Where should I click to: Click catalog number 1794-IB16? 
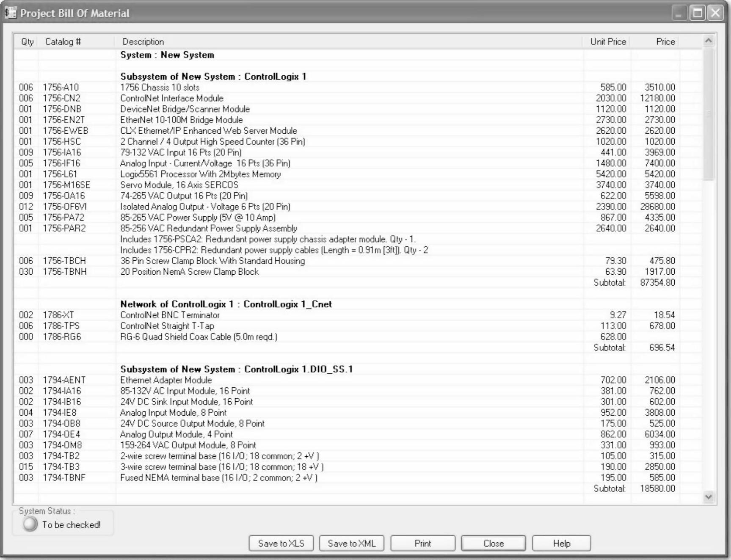[x=62, y=402]
